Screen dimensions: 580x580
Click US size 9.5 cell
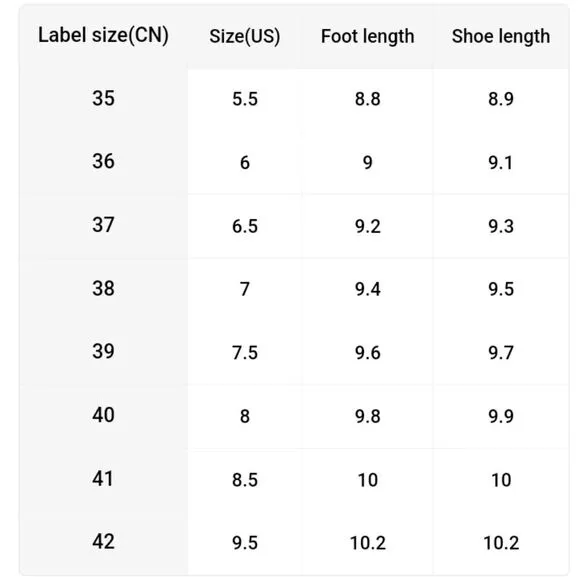coord(245,543)
